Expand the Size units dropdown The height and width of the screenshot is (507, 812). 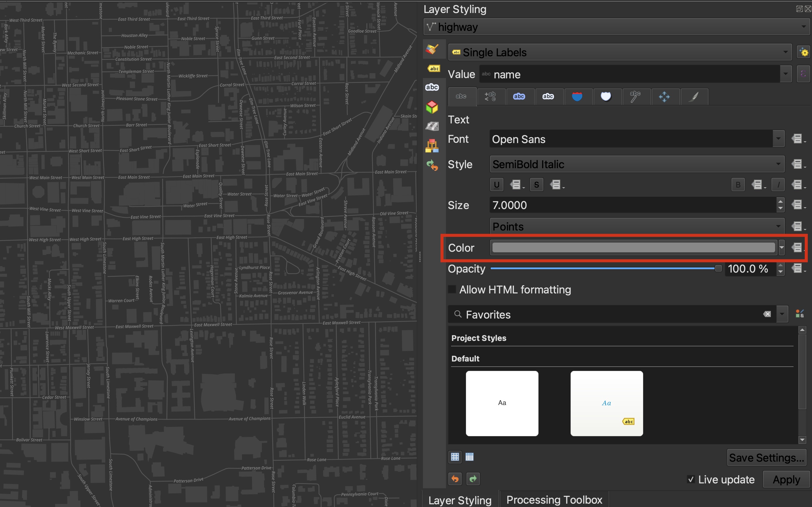(780, 226)
